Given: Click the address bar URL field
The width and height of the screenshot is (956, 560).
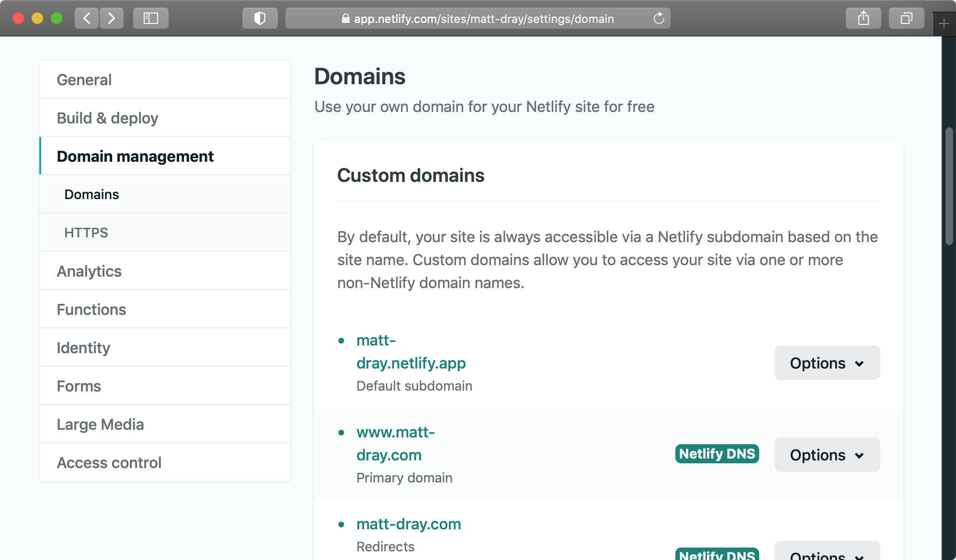Looking at the screenshot, I should [478, 18].
